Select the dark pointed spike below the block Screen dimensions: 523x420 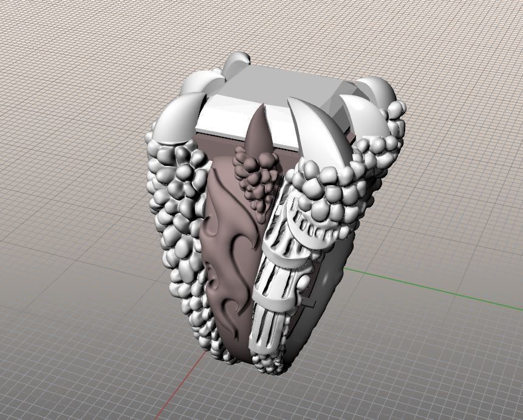coord(259,131)
